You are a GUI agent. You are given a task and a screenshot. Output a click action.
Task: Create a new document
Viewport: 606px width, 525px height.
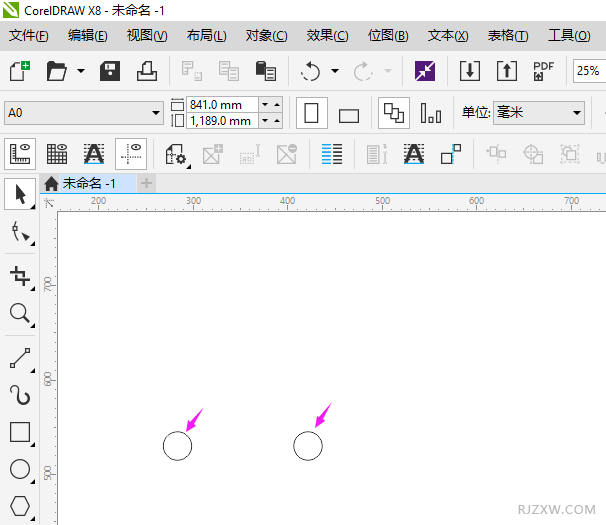[x=20, y=71]
